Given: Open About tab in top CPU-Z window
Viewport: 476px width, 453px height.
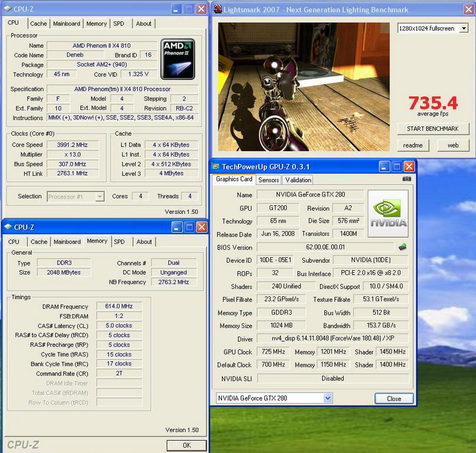Looking at the screenshot, I should point(143,24).
